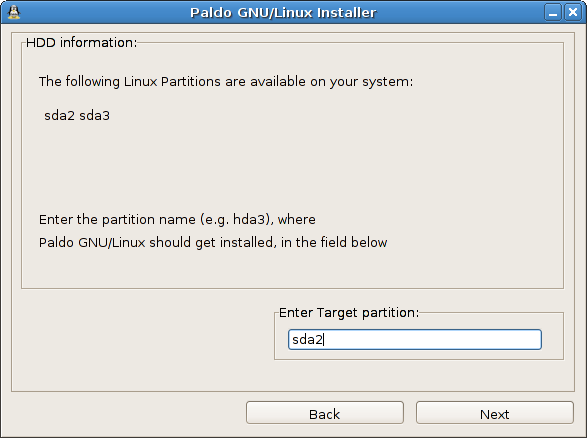
Task: Click 'Paldo GNU/Linux should get installed' line
Action: pyautogui.click(x=213, y=243)
